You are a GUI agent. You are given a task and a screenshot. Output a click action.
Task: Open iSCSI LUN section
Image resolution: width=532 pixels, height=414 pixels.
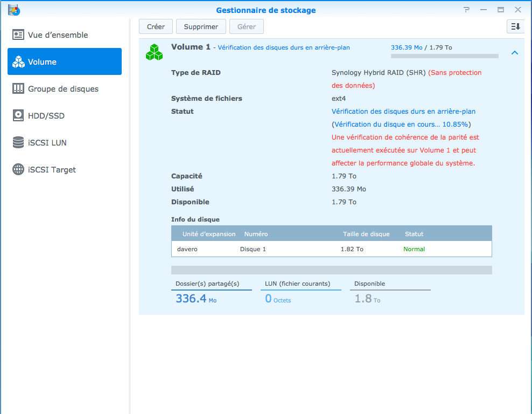(x=65, y=143)
